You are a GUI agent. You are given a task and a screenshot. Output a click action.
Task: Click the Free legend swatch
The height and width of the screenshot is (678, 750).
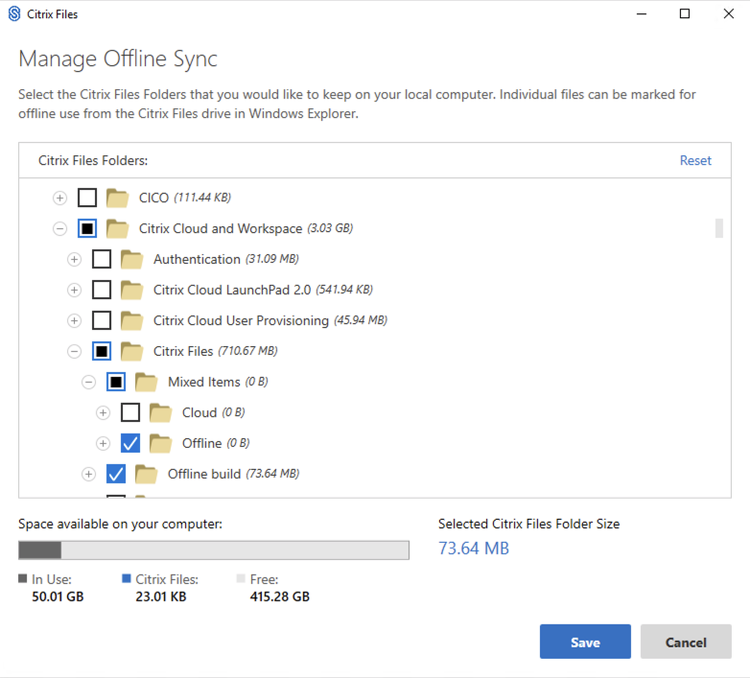[x=241, y=578]
